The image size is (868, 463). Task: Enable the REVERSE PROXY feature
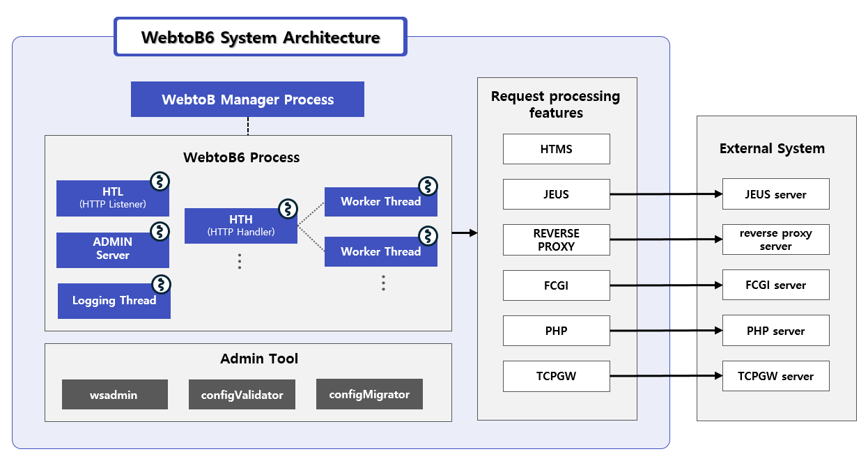tap(556, 240)
